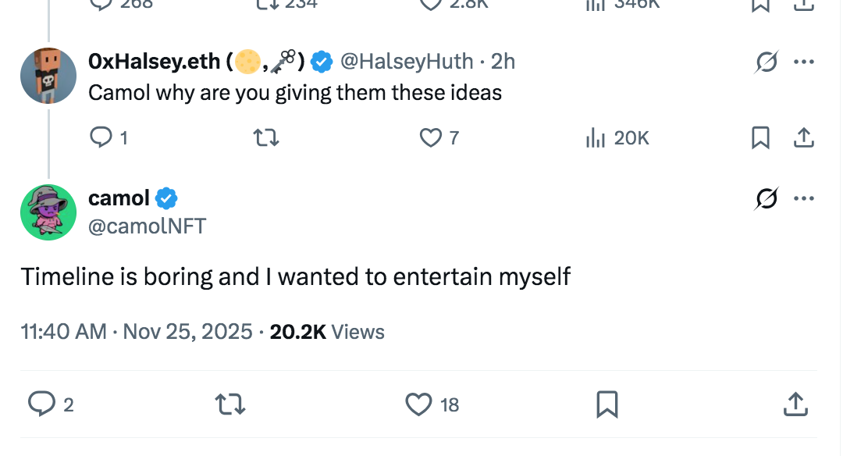
Task: Open the @HalseyHuth profile link
Action: 407,61
